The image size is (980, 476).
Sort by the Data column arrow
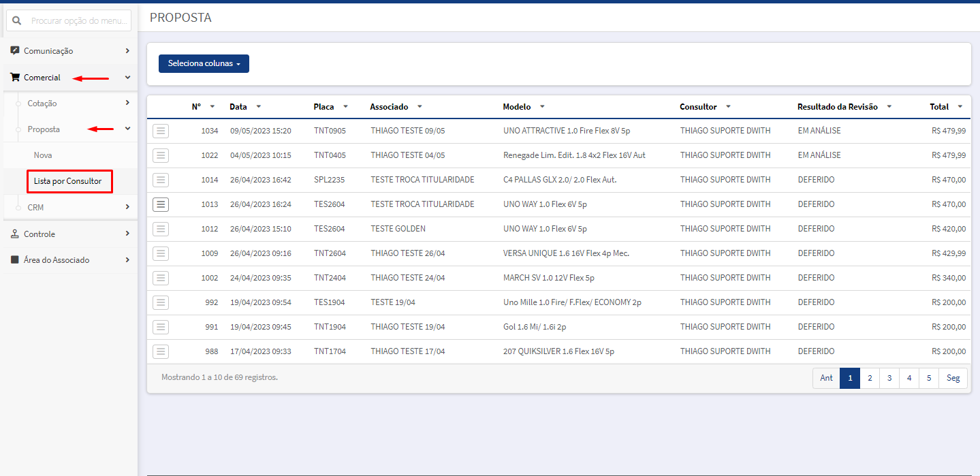[x=259, y=107]
